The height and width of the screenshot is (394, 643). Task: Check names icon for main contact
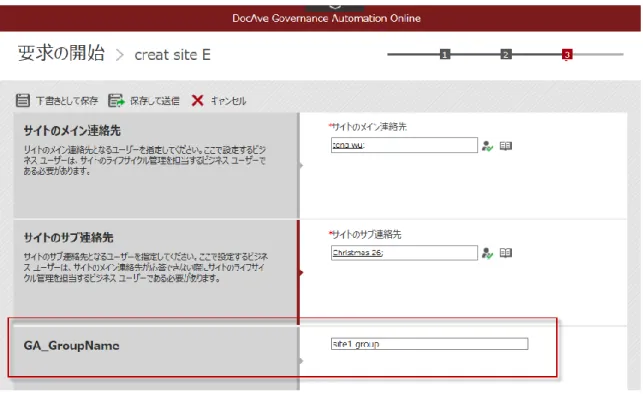tap(487, 146)
